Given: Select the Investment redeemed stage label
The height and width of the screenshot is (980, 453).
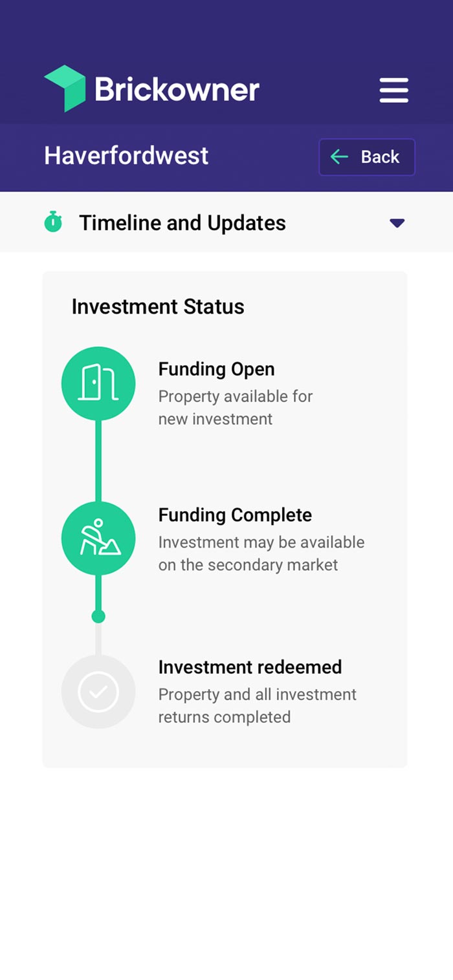Looking at the screenshot, I should point(250,667).
